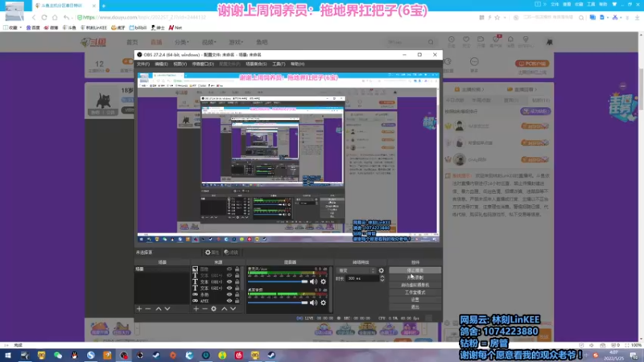Open Mic/Aux audio settings gear

coord(324,282)
